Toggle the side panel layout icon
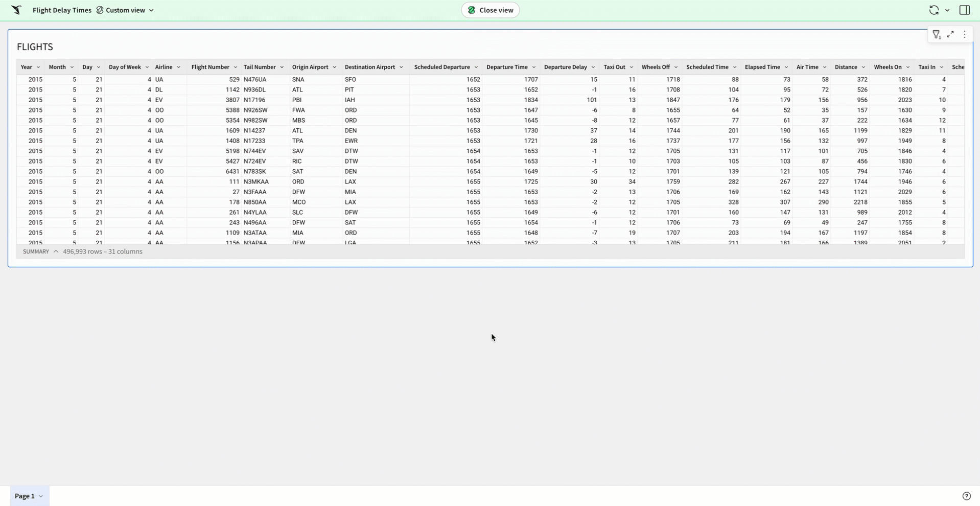The image size is (980, 506). pyautogui.click(x=965, y=10)
